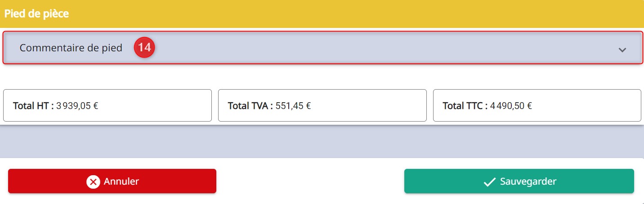Click the red number 14 badge
The height and width of the screenshot is (204, 644).
(144, 48)
